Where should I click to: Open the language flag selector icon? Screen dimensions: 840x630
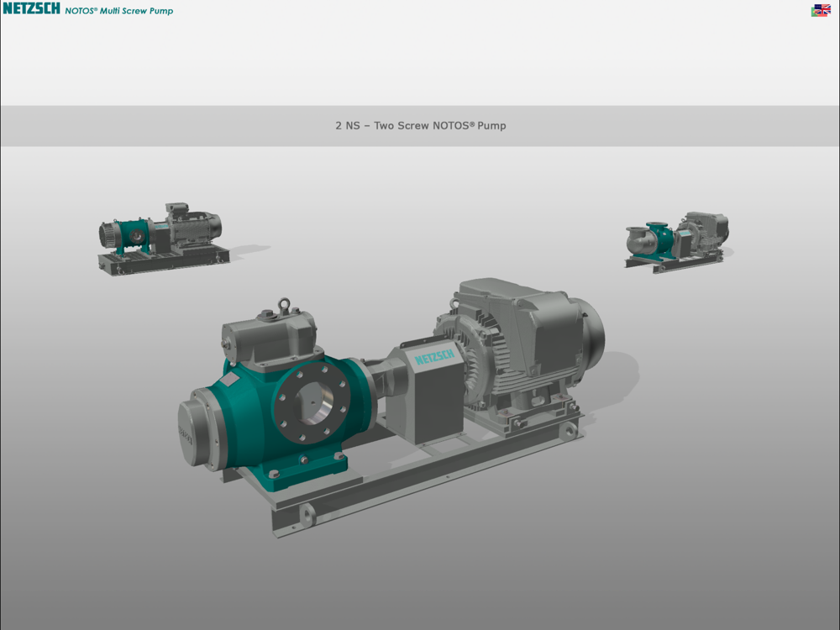(x=821, y=10)
